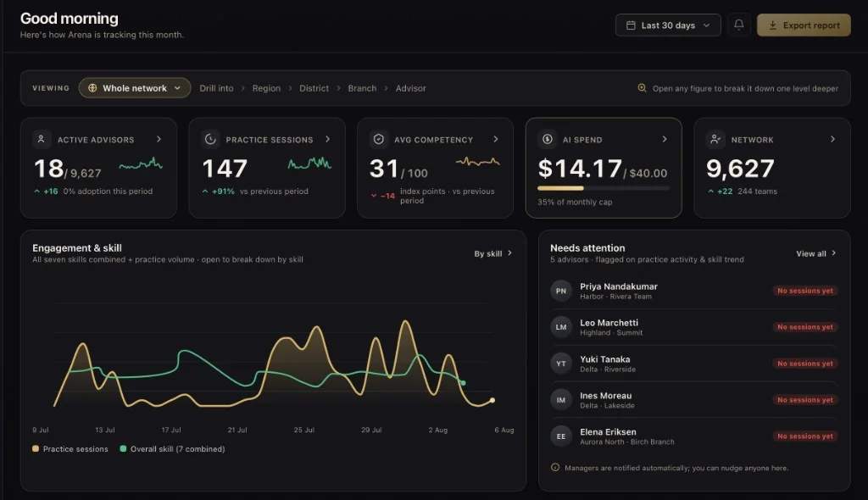Click the Export report button
The width and height of the screenshot is (868, 500).
pos(804,25)
